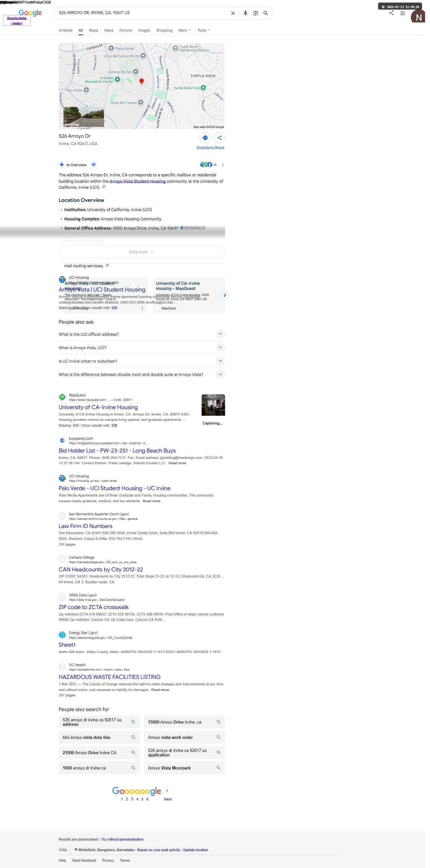Viewport: 430px width, 868px height.
Task: Search 'Uci arroyo vista duty line'
Action: click(x=99, y=737)
